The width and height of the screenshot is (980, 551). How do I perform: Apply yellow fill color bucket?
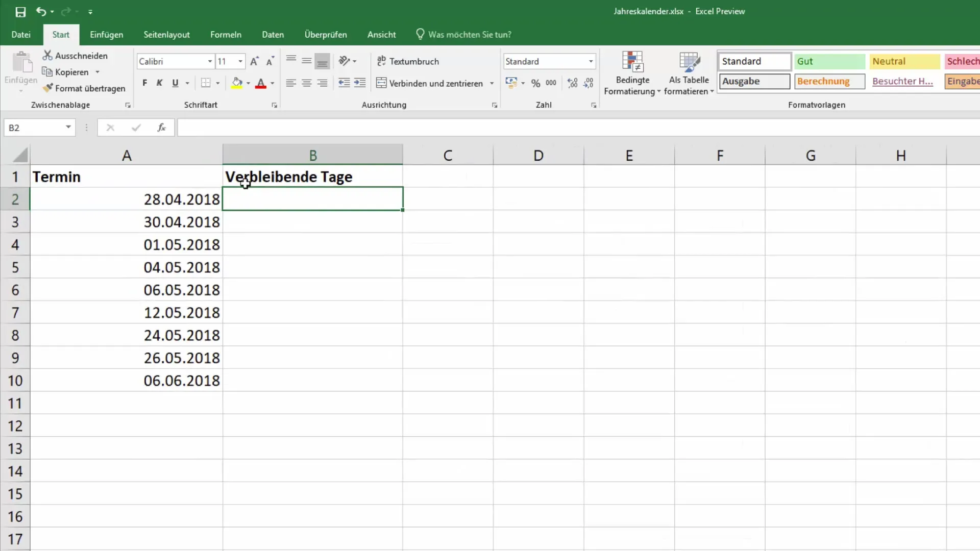coord(237,83)
